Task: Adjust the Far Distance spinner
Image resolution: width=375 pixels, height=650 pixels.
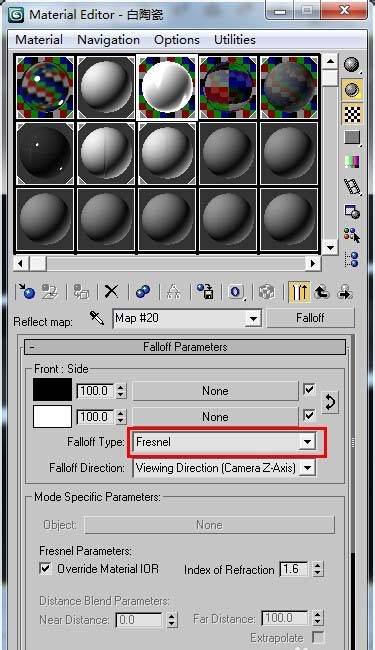Action: point(317,619)
